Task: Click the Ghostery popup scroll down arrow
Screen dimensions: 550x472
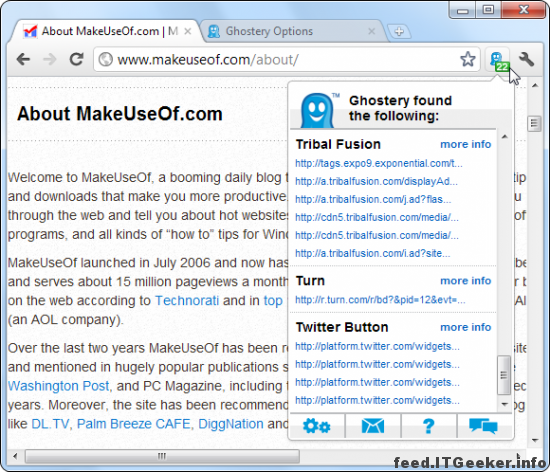Action: click(504, 404)
